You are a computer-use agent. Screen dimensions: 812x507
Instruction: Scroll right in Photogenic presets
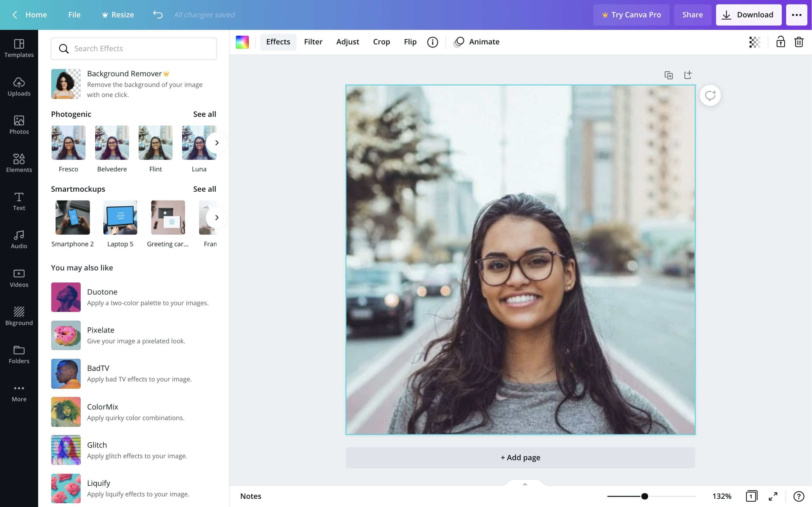pos(217,143)
